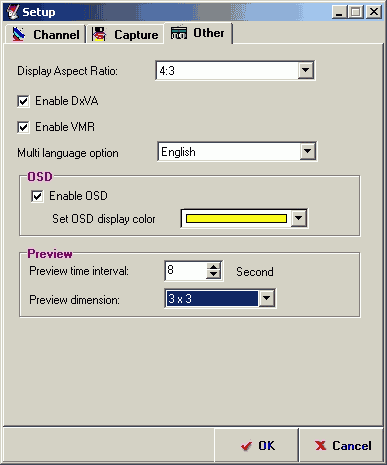Click the Capture tab camera icon
The image size is (387, 465).
click(99, 34)
